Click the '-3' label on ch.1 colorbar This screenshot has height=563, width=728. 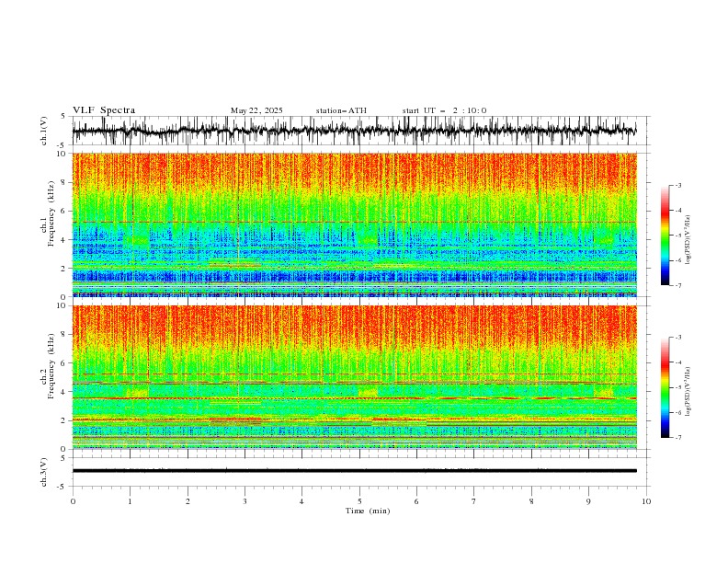click(677, 185)
